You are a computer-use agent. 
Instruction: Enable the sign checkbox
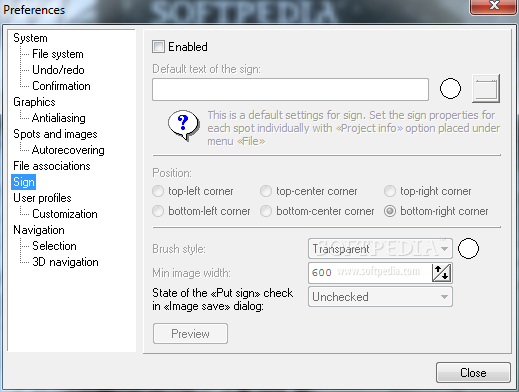click(158, 47)
